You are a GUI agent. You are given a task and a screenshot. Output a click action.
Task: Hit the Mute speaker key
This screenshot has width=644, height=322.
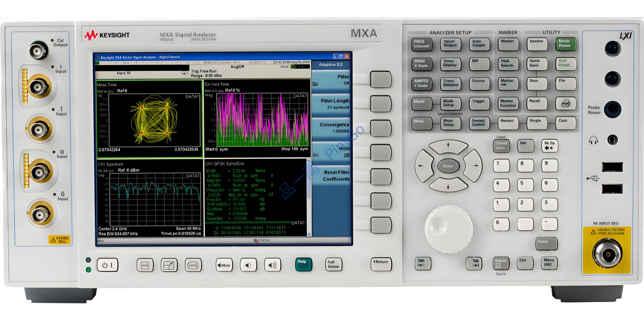click(x=224, y=265)
